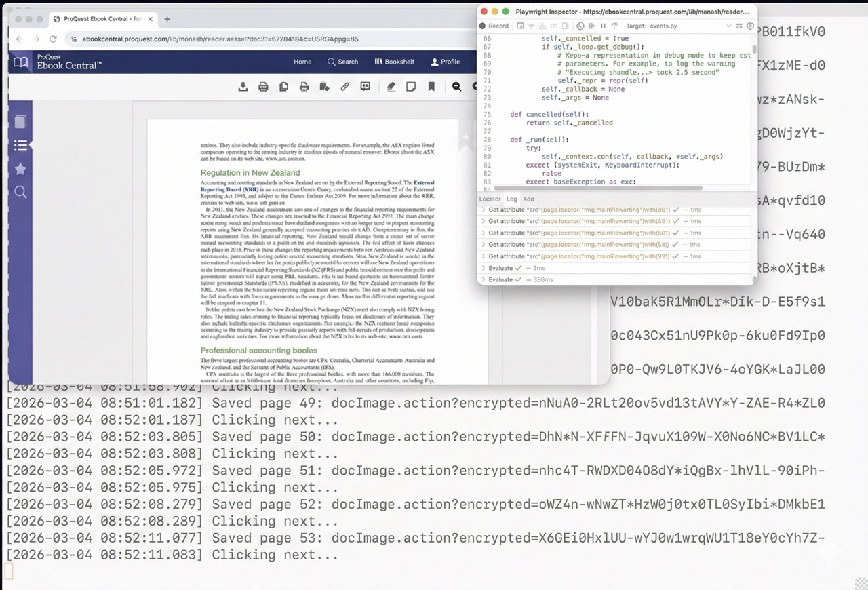Open the Profile link

click(x=445, y=62)
